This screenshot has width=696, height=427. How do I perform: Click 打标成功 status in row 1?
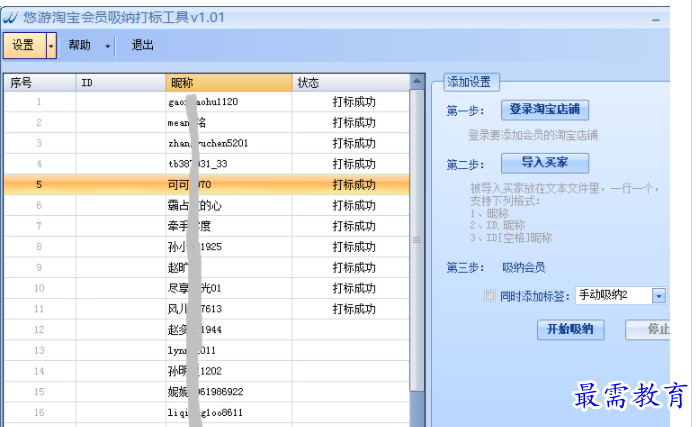coord(354,102)
